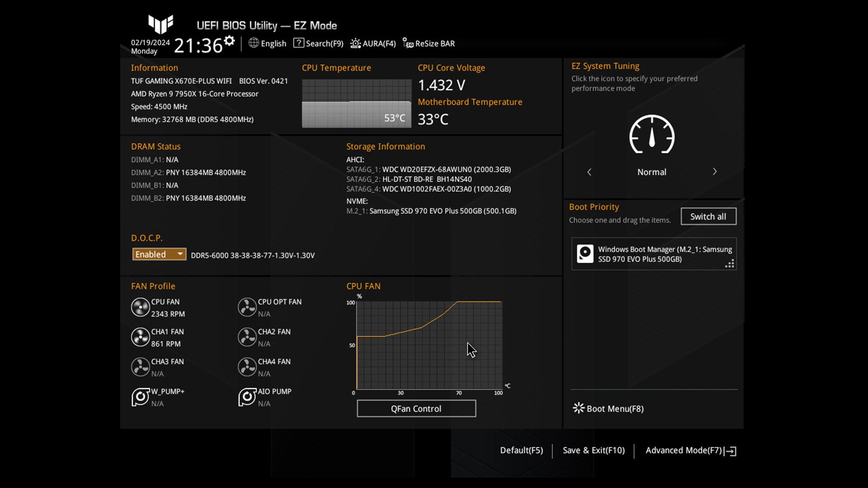Click the 53°C CPU temperature reading
Screen dimensions: 868x488
(x=395, y=118)
